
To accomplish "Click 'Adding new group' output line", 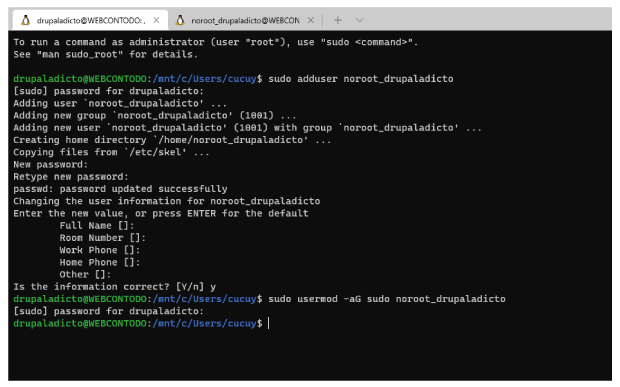I will pos(155,115).
